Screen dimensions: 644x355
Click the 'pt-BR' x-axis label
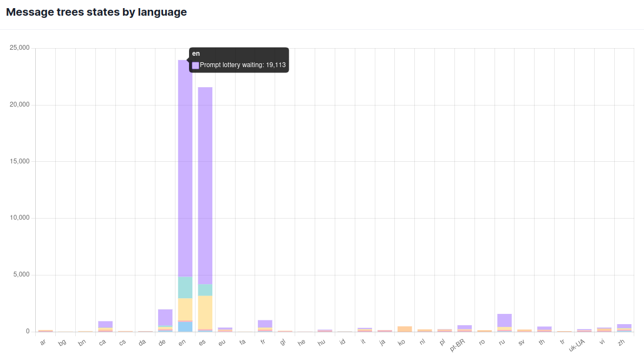click(x=458, y=345)
